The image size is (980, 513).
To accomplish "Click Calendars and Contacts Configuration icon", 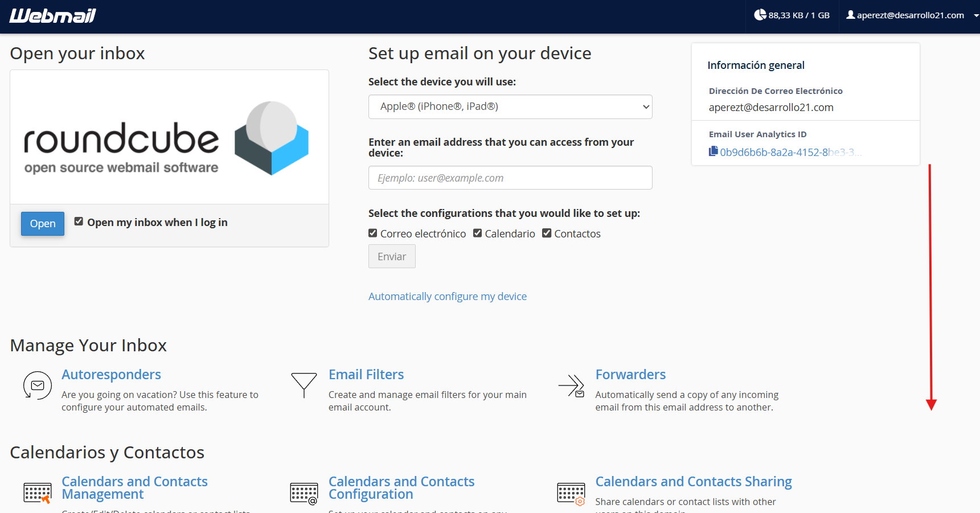I will pyautogui.click(x=304, y=493).
